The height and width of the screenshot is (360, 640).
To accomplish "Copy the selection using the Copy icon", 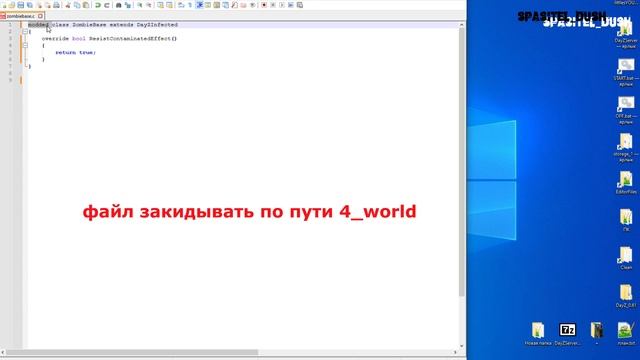I will (77, 5).
